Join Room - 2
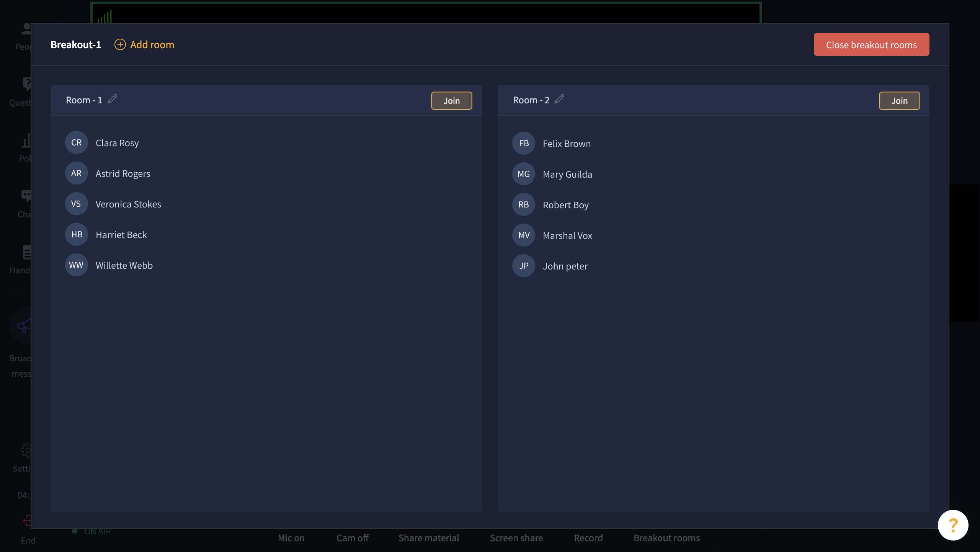Screen dimensions: 980x552 [899, 101]
